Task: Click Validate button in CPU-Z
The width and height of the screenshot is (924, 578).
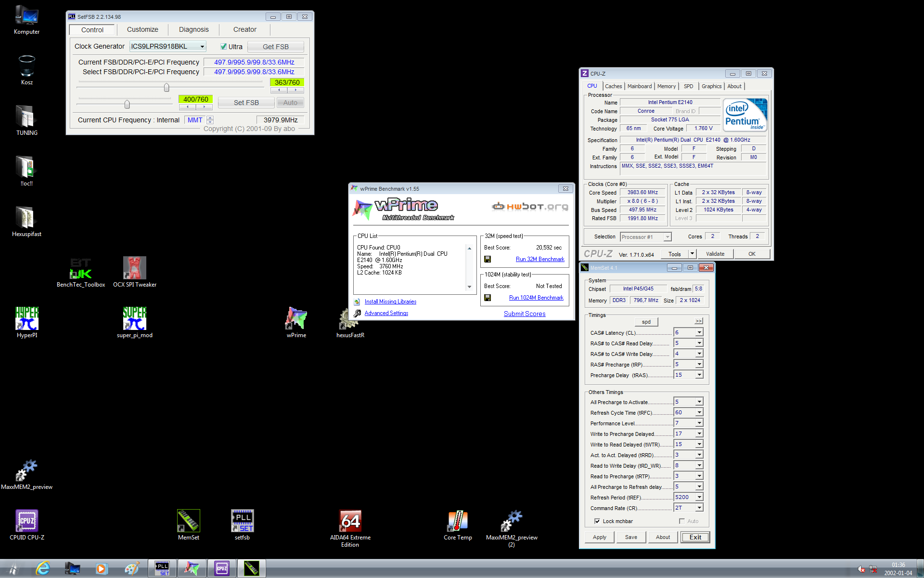Action: coord(715,254)
